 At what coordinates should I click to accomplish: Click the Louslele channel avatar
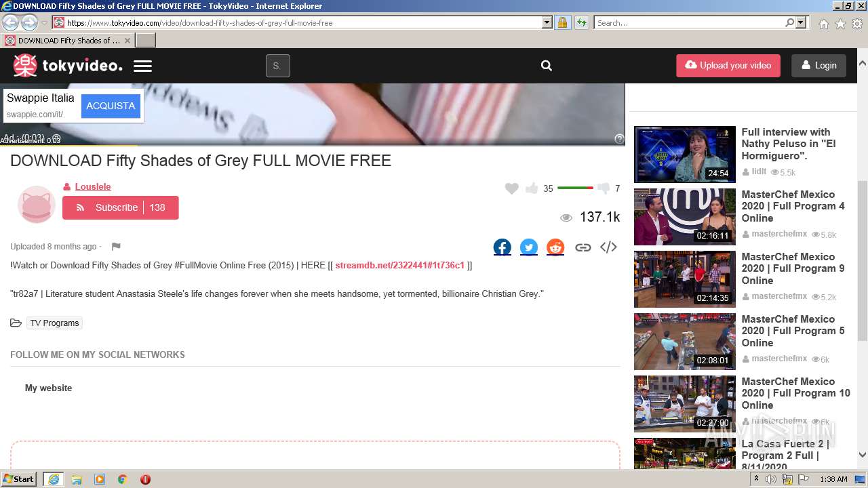pyautogui.click(x=36, y=203)
